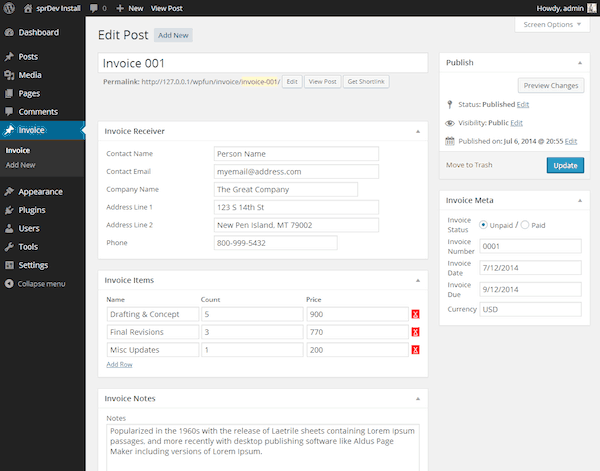Click the WordPress logo icon in admin bar
Image resolution: width=600 pixels, height=471 pixels.
10,7
